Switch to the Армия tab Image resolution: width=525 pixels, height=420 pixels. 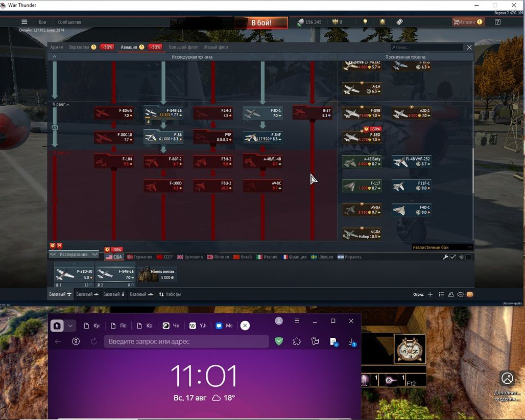[x=57, y=47]
